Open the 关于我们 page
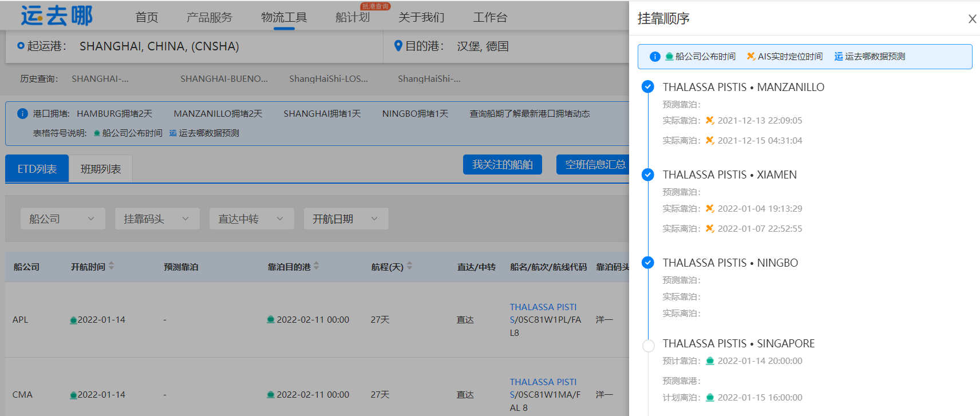This screenshot has width=980, height=416. point(421,17)
